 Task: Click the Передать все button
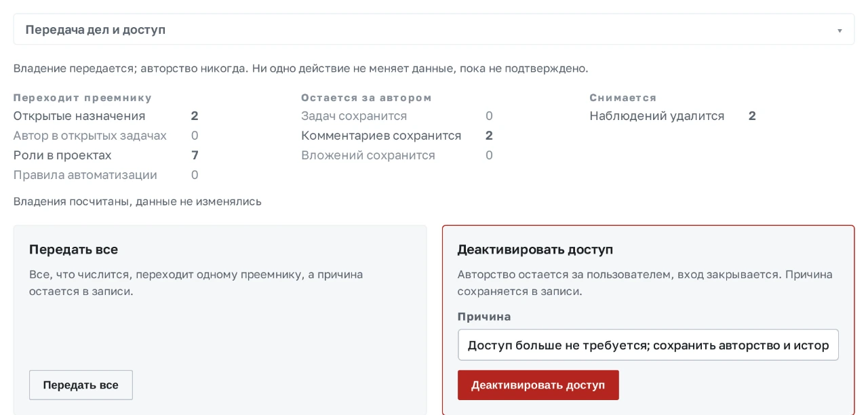tap(81, 385)
